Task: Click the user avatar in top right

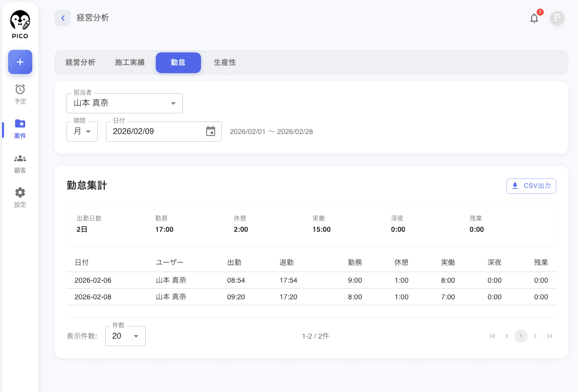Action: pyautogui.click(x=557, y=19)
